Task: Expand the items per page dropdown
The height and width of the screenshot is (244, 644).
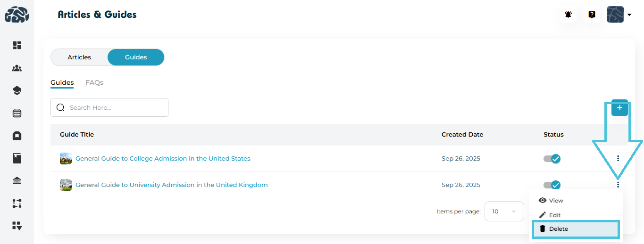Action: tap(504, 211)
